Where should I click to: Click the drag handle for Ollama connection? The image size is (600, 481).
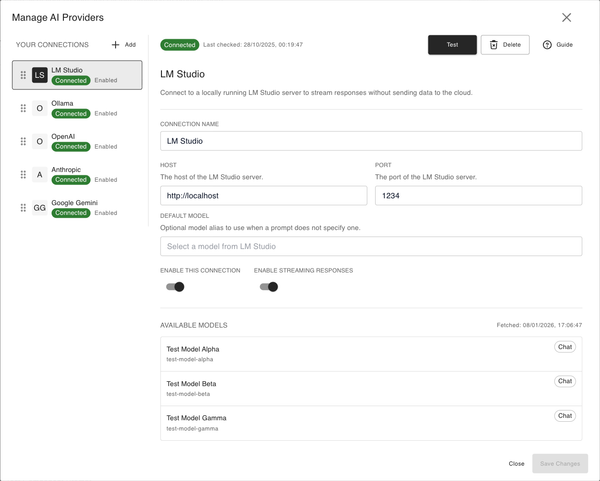coord(23,108)
